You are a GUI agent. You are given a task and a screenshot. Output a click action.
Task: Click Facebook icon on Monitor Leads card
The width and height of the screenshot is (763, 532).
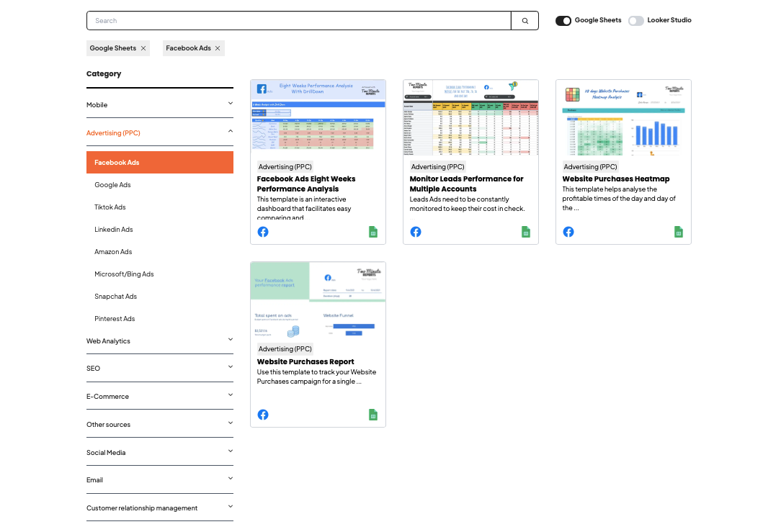click(x=416, y=232)
